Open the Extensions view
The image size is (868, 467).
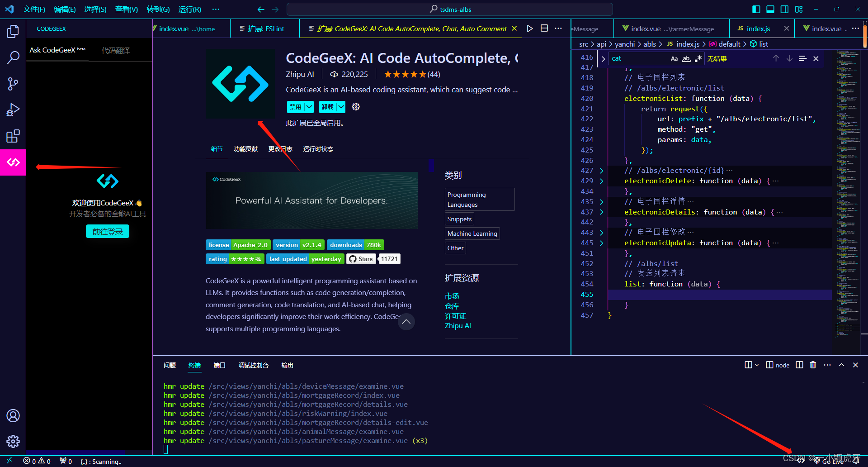coord(13,136)
